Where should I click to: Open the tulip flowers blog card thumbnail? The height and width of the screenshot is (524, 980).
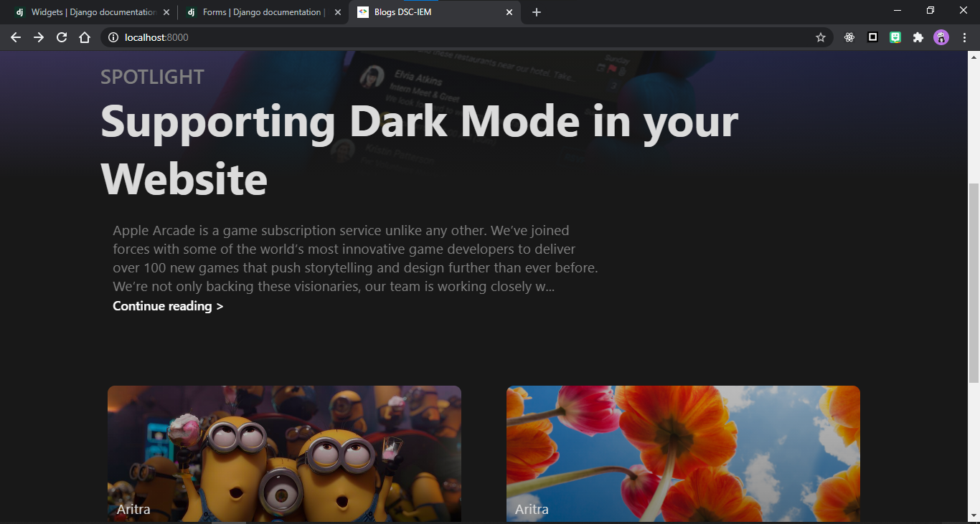pos(683,454)
